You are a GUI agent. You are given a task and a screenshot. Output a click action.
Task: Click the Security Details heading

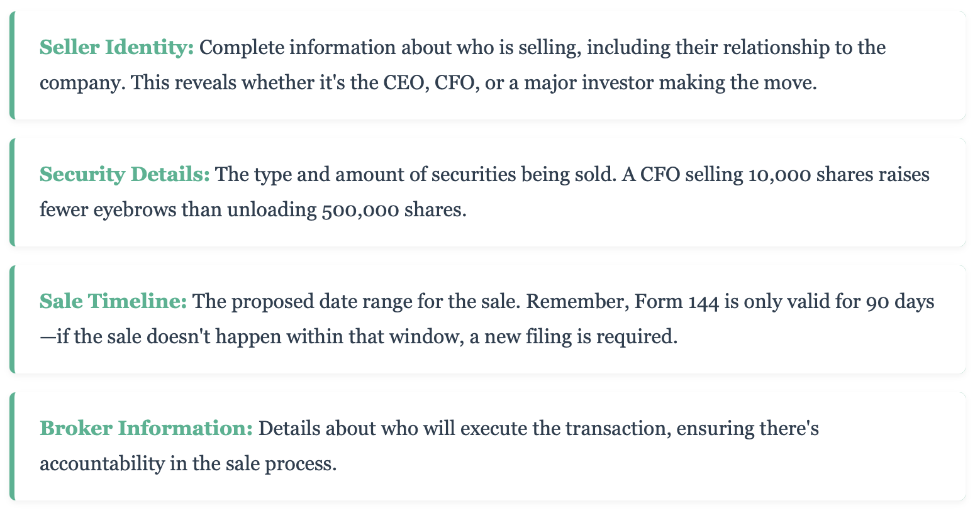tap(125, 175)
